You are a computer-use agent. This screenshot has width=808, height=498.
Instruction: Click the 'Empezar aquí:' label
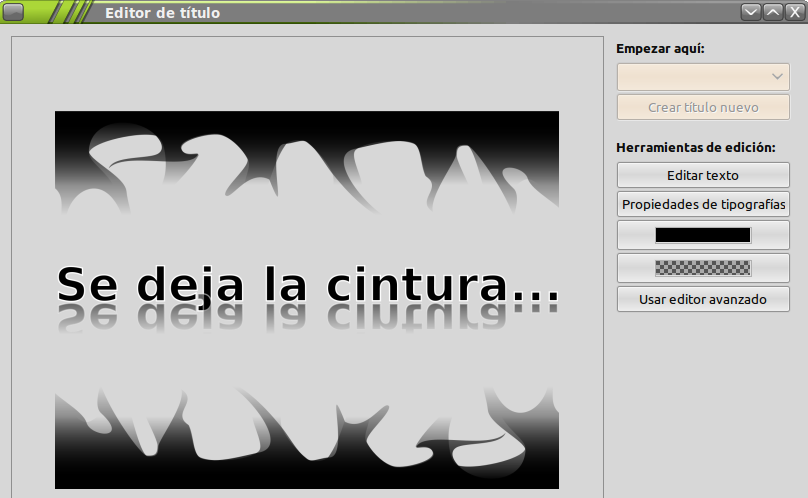click(x=660, y=48)
